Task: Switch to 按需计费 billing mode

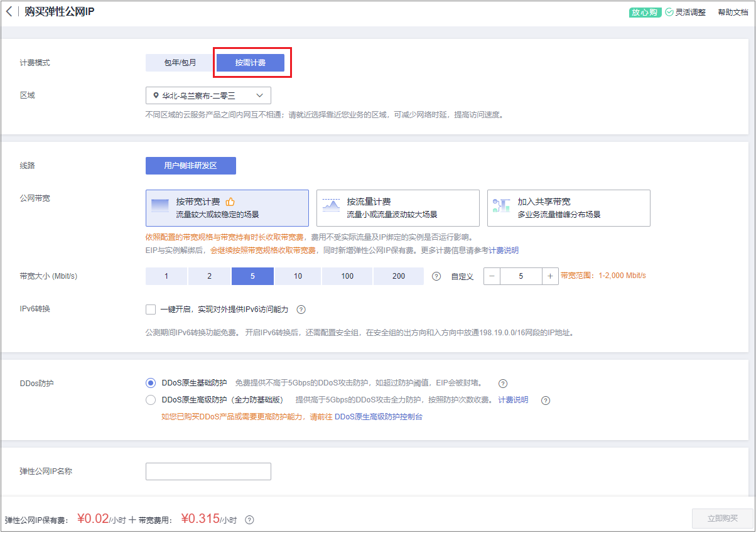Action: [251, 63]
